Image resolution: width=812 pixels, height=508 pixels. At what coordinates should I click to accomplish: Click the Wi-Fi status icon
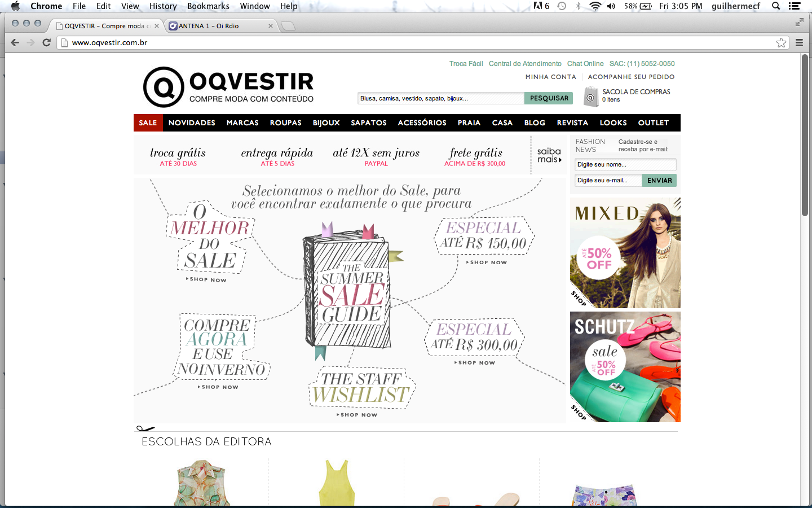pyautogui.click(x=595, y=6)
